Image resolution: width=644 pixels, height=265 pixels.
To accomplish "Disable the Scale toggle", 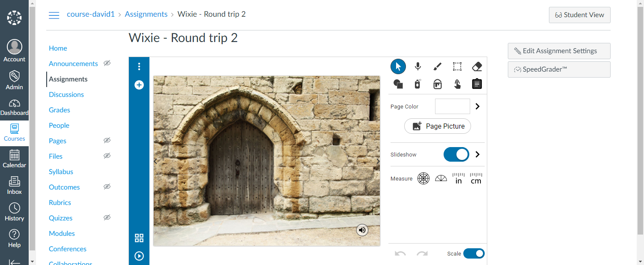I will 474,253.
